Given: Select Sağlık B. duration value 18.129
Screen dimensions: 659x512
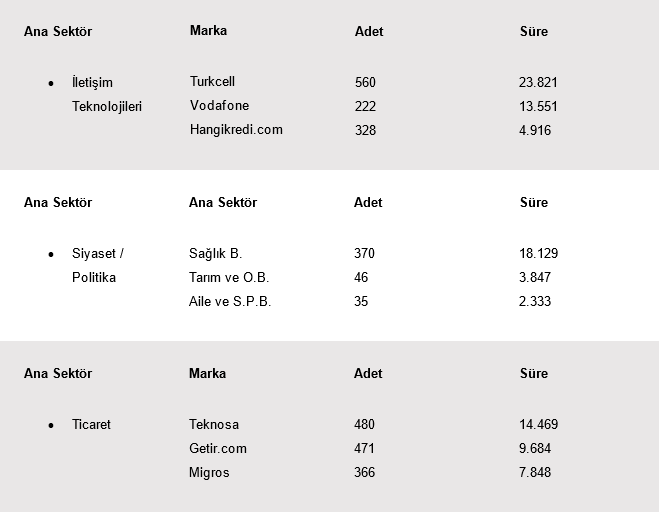Looking at the screenshot, I should (x=538, y=254).
